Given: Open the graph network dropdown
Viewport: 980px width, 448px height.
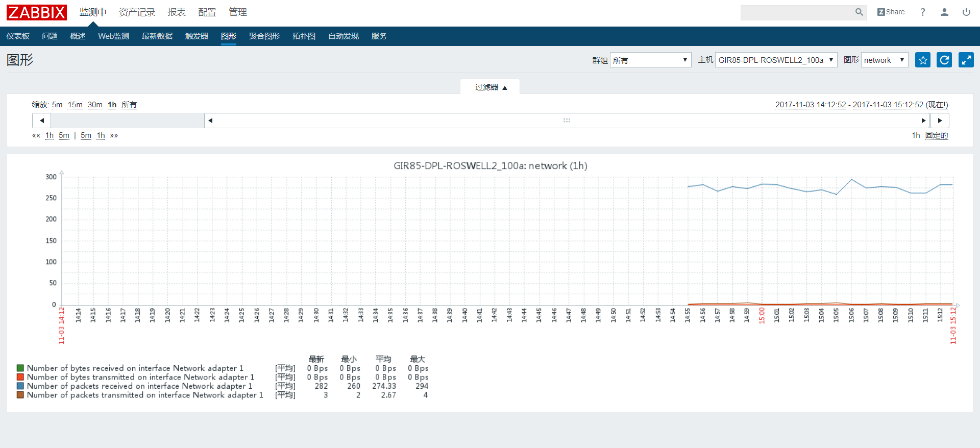Looking at the screenshot, I should (x=884, y=60).
